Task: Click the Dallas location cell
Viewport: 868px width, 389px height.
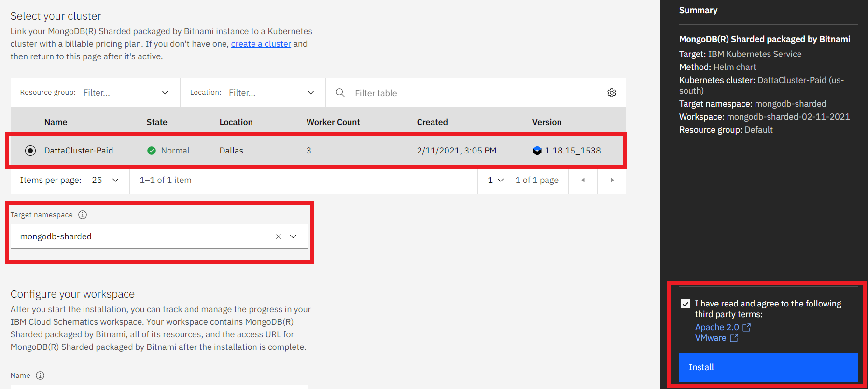Action: pyautogui.click(x=231, y=151)
